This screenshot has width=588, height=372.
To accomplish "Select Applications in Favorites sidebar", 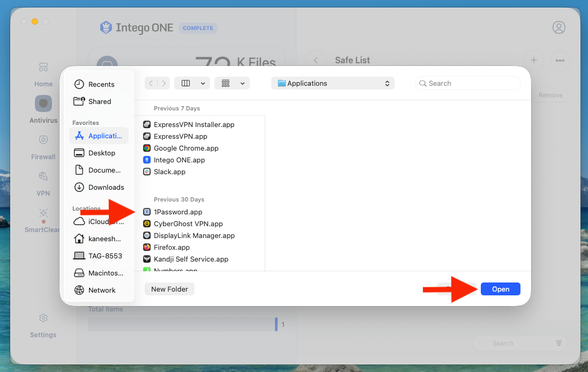I will tap(99, 136).
